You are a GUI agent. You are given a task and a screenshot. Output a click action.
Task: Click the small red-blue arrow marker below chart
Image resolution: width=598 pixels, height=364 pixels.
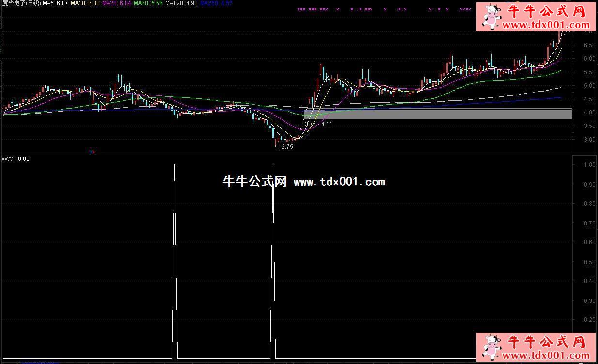click(x=93, y=152)
